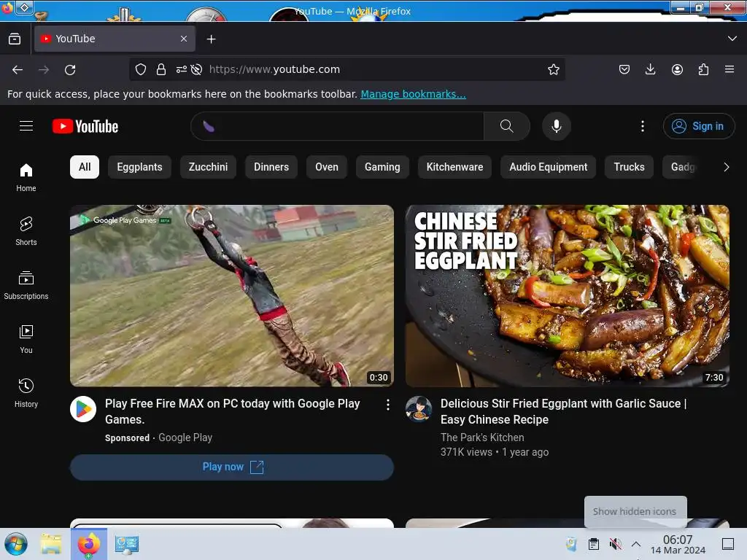List all tabs dropdown arrow
The height and width of the screenshot is (560, 747).
(732, 39)
